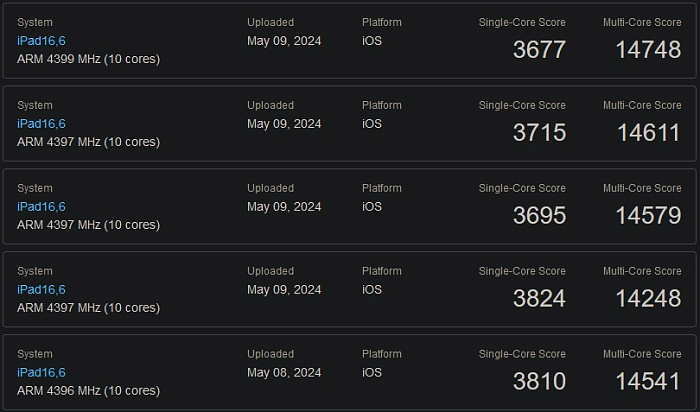This screenshot has width=700, height=412.
Task: Select the multi-core score 14541
Action: coord(647,382)
